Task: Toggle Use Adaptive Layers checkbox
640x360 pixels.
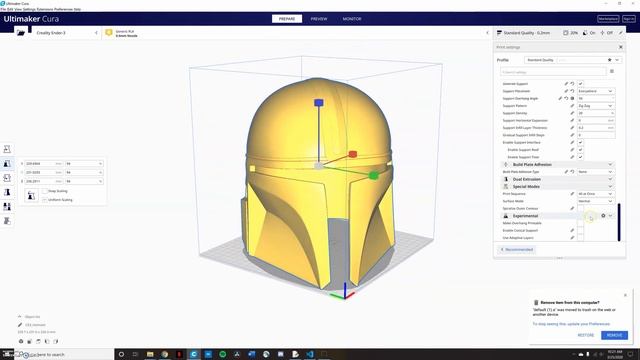Action: pos(580,238)
